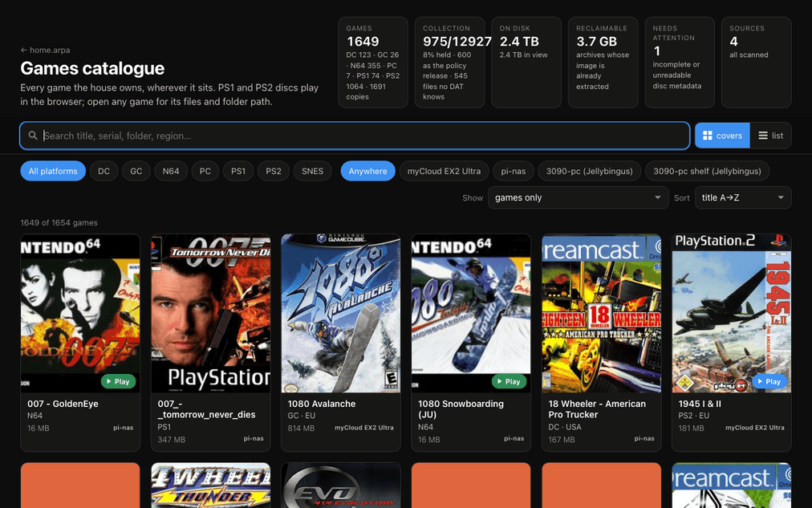Open the Sources card

[756, 62]
